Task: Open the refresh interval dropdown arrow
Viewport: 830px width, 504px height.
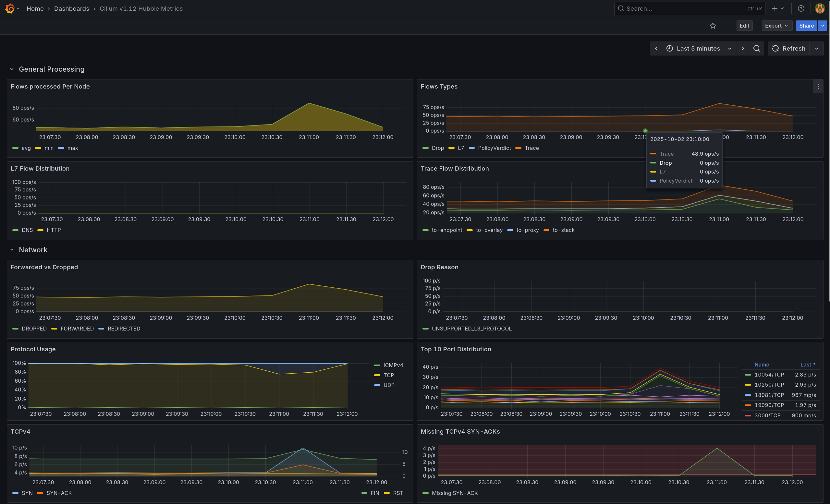Action: coord(816,48)
